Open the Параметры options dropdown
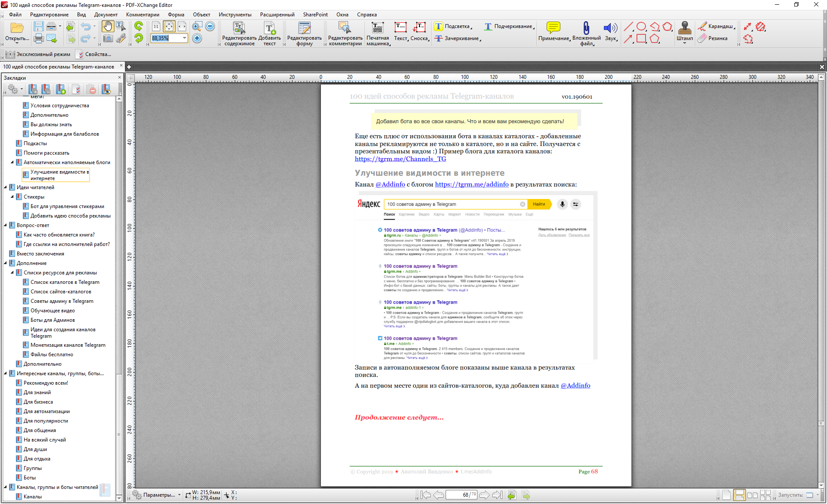The height and width of the screenshot is (504, 827). pyautogui.click(x=157, y=495)
